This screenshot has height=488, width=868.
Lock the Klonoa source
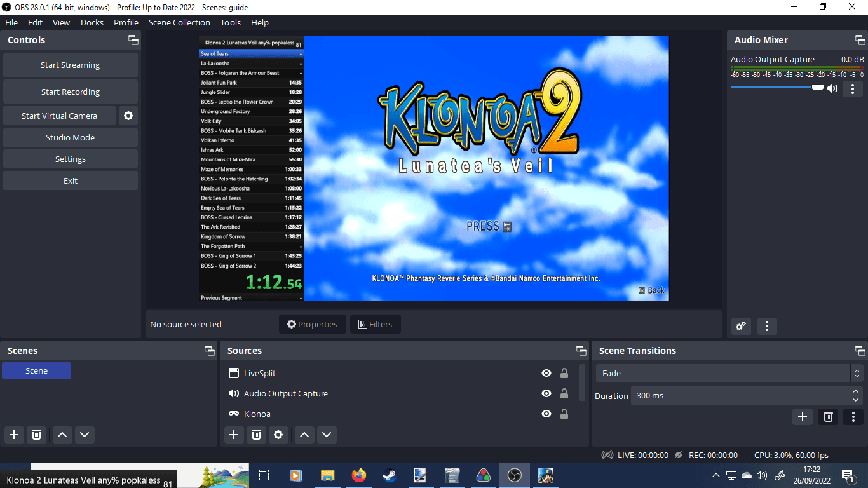point(564,414)
